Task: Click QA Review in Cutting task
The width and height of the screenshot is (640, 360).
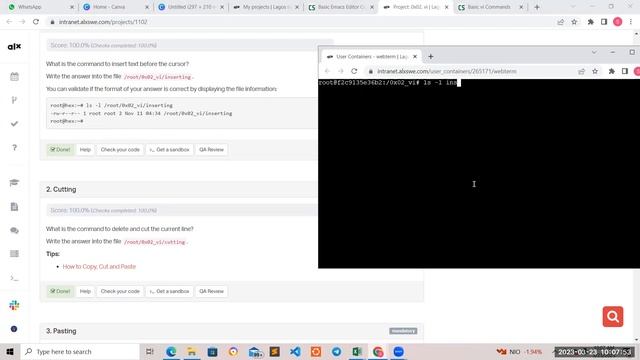Action: pos(211,291)
